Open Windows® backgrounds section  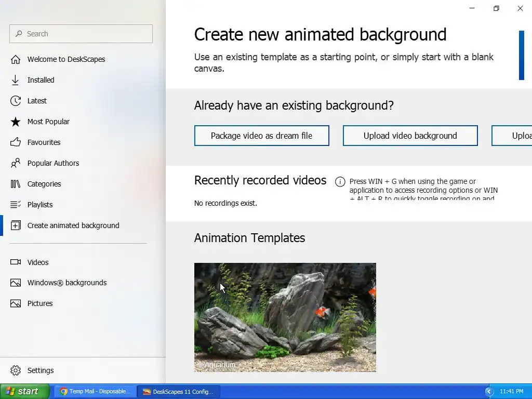tap(67, 283)
